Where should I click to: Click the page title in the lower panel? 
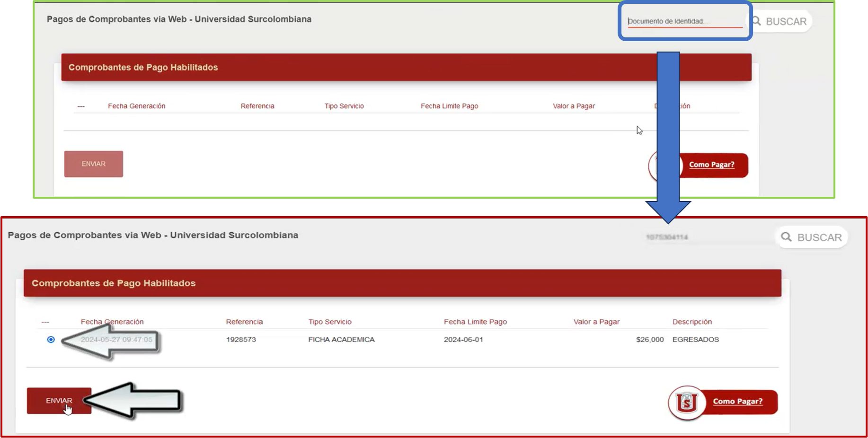(153, 235)
